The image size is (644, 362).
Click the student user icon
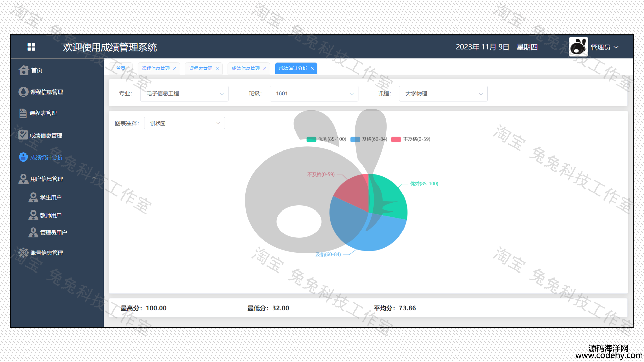pyautogui.click(x=33, y=197)
